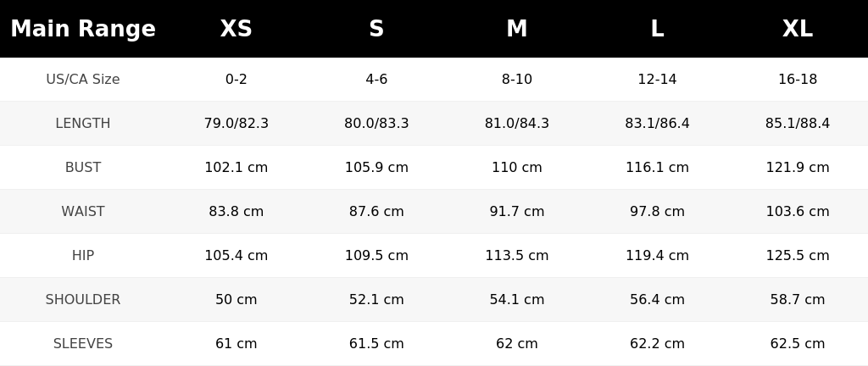Select the XS column header
The image size is (868, 366).
tap(236, 29)
